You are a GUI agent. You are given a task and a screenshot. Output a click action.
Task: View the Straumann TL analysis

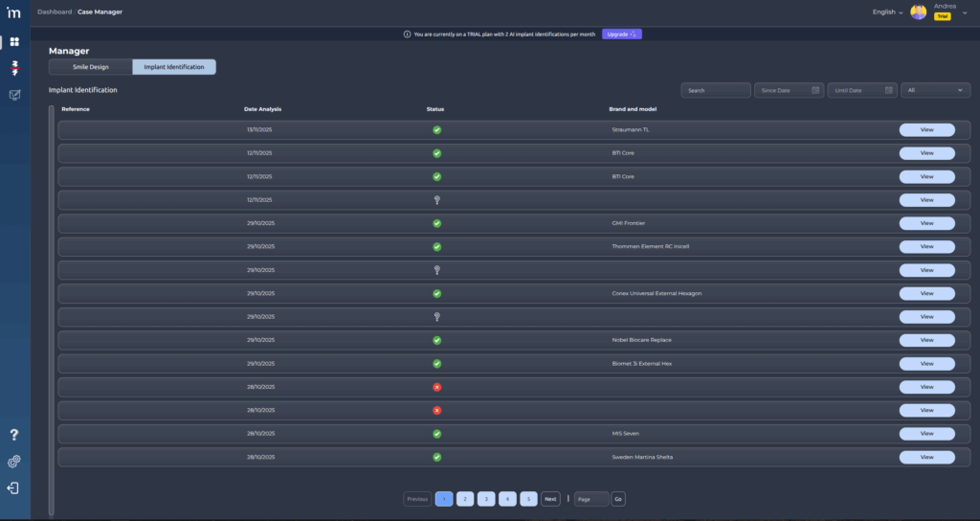tap(926, 129)
